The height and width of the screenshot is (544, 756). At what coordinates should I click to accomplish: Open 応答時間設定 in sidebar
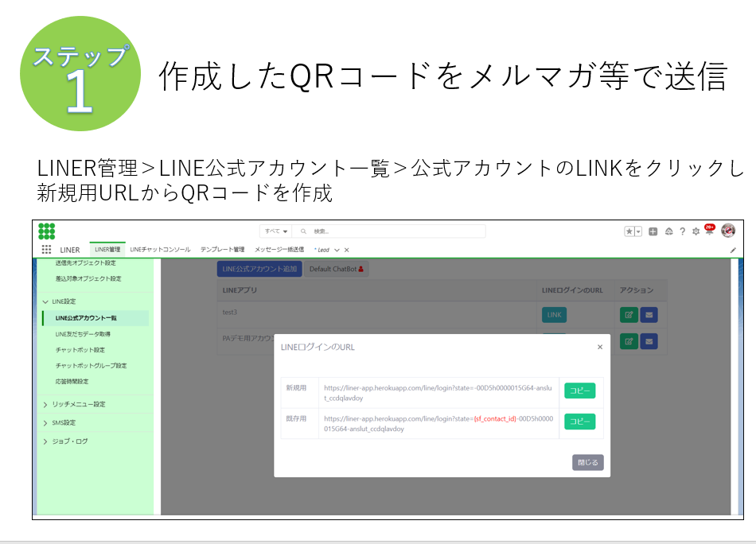72,382
